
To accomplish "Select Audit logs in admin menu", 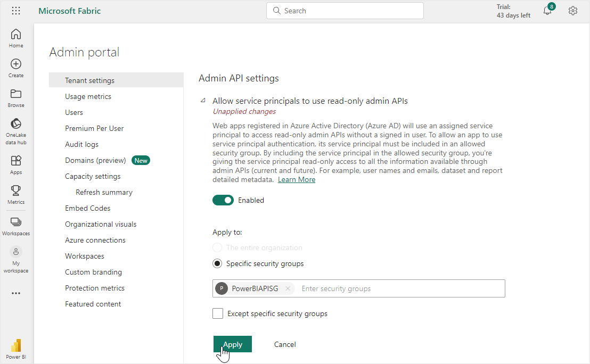I will click(x=81, y=145).
